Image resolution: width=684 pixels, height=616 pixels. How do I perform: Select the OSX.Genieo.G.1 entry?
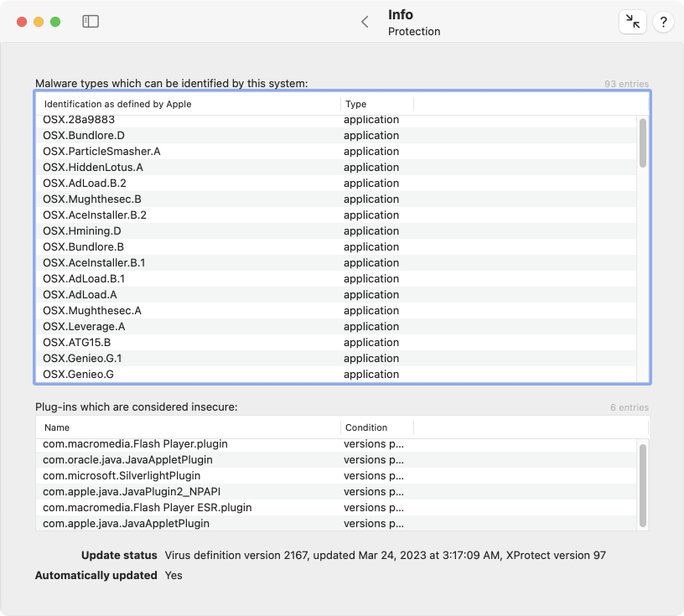click(336, 359)
